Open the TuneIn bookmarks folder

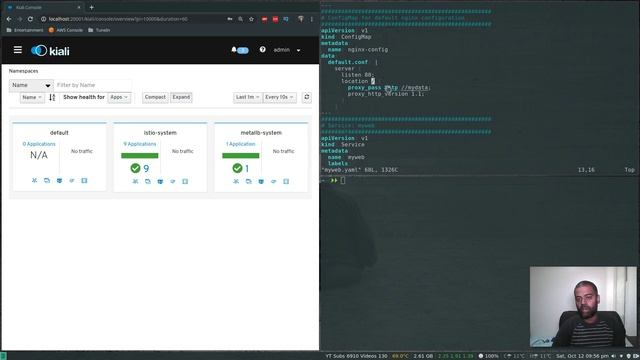click(99, 30)
